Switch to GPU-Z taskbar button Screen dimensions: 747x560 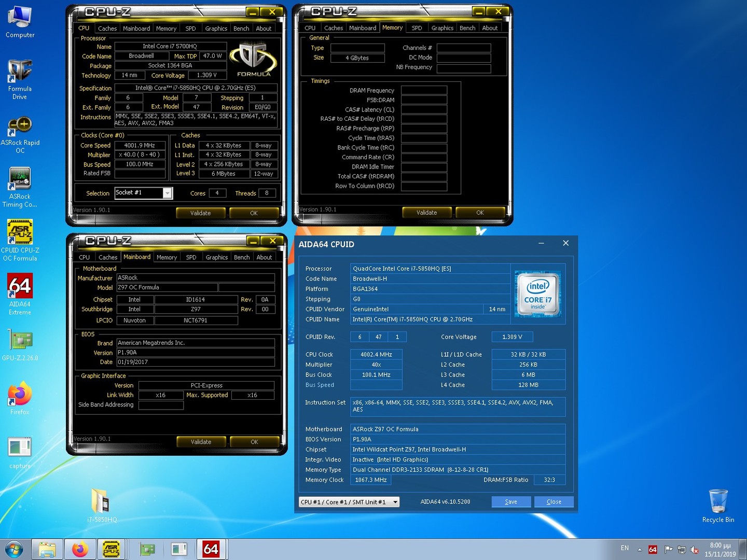[x=147, y=549]
